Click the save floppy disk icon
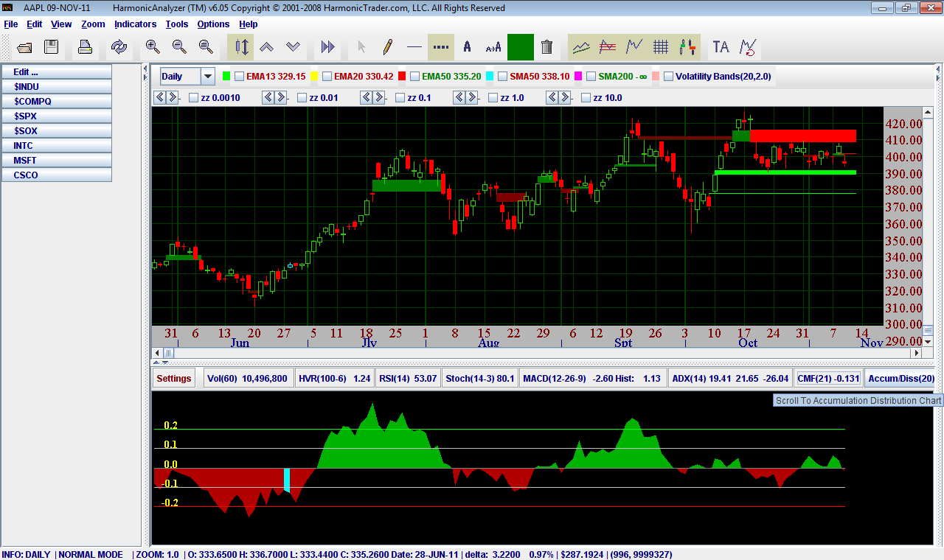The image size is (944, 560). pos(51,47)
